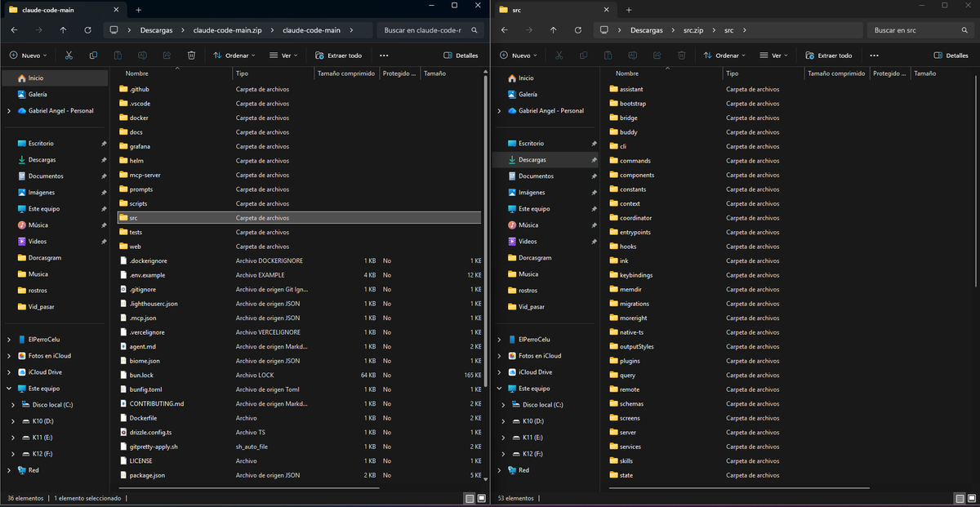Open See more options in left window toolbar
Viewport: 980px width, 507px height.
click(x=384, y=56)
